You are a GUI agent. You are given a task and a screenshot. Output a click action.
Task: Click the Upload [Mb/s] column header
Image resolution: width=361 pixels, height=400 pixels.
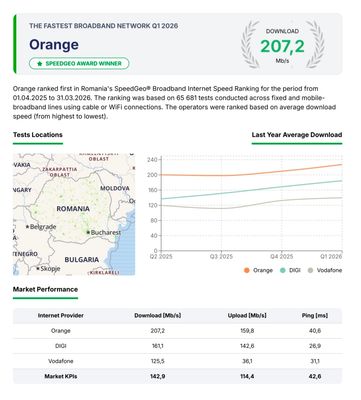(x=247, y=315)
